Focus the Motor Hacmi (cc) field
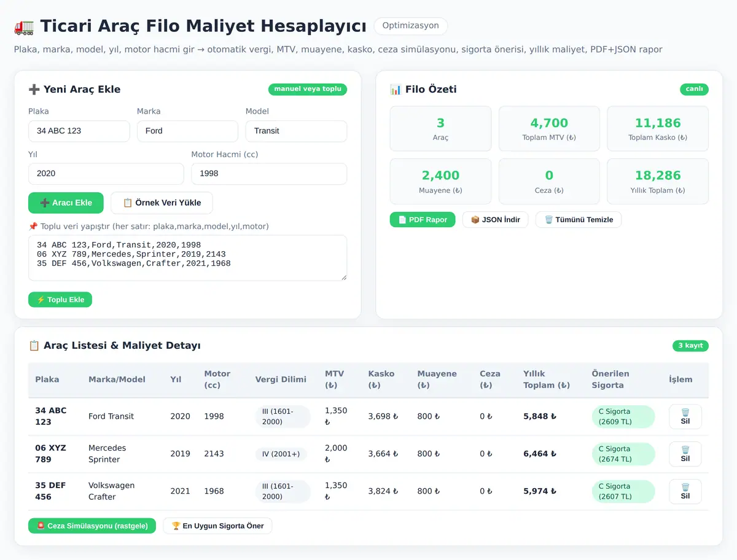Screen dimensions: 737x560 pyautogui.click(x=269, y=174)
